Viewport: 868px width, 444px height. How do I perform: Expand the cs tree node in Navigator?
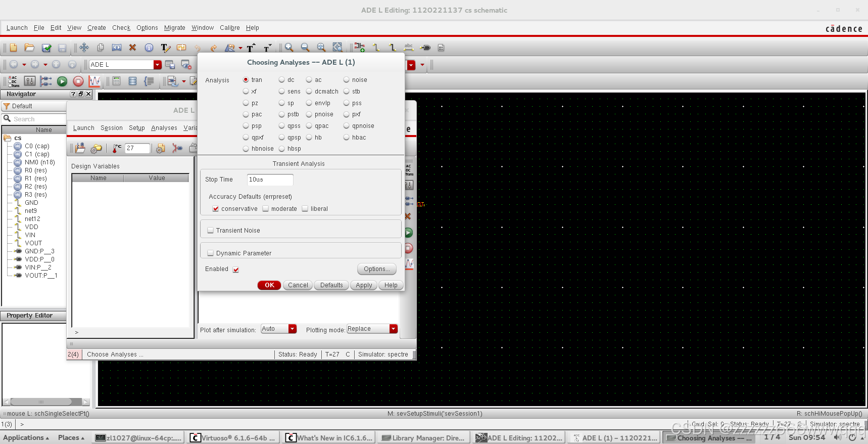pos(7,138)
